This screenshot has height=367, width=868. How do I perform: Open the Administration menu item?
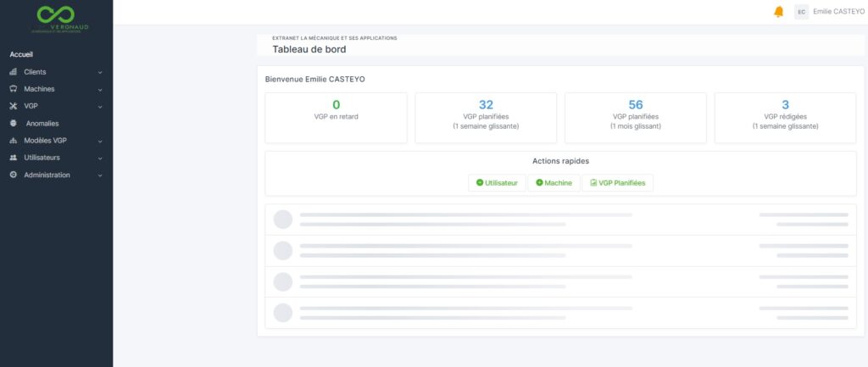tap(57, 175)
